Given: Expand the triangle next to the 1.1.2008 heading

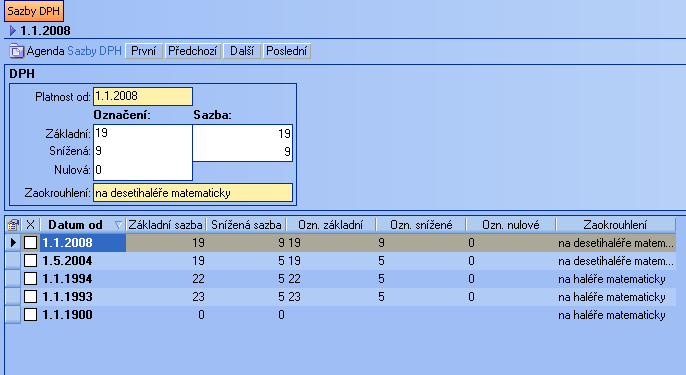Looking at the screenshot, I should (13, 31).
